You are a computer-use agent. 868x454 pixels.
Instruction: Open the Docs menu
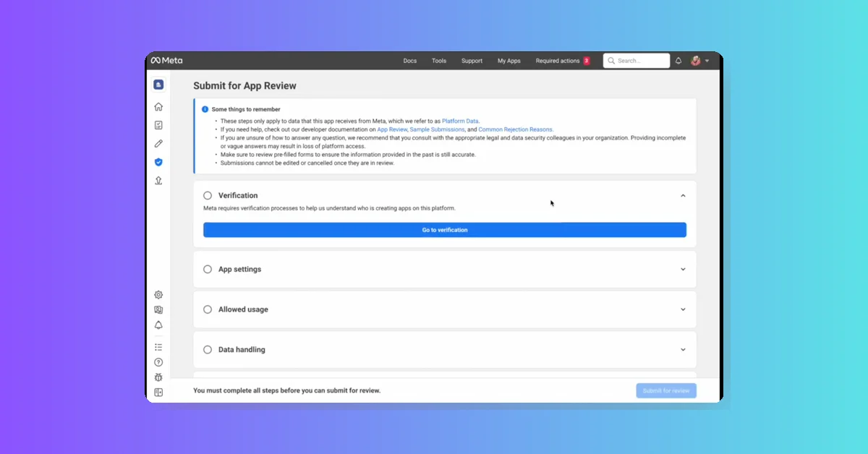pyautogui.click(x=410, y=61)
